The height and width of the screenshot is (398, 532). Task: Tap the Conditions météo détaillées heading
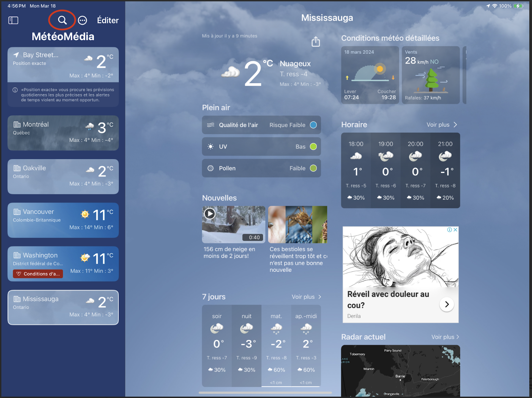pos(390,38)
